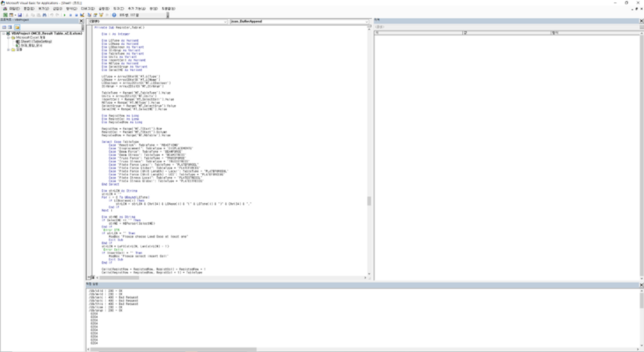644x352 pixels.
Task: Click the Break (pause) toolbar icon
Action: tap(71, 15)
